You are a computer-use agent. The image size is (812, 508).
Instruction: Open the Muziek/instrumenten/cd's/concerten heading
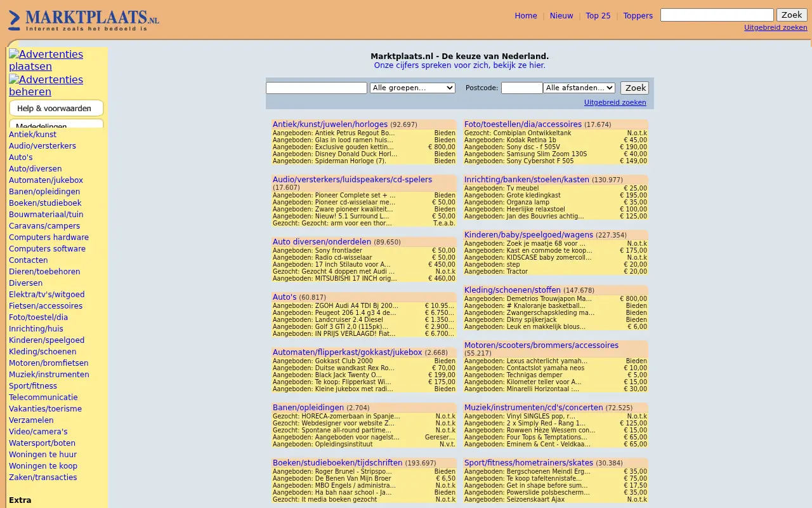pos(534,408)
